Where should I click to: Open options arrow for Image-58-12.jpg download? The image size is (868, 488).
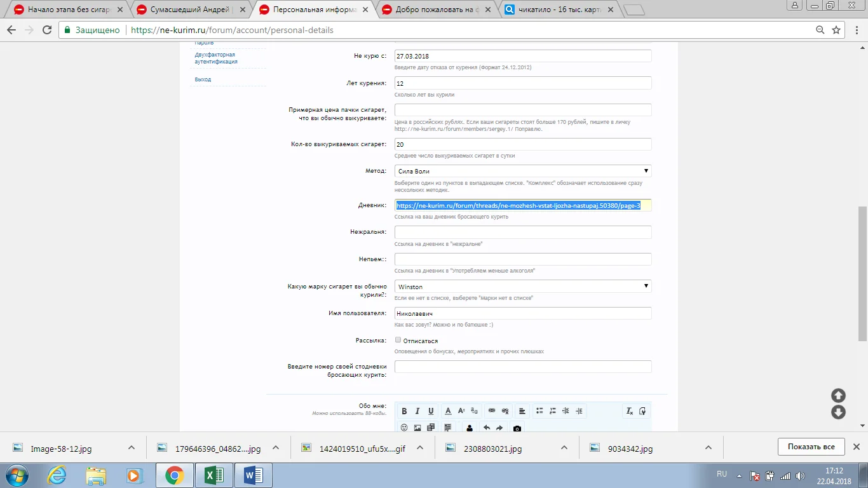[132, 448]
